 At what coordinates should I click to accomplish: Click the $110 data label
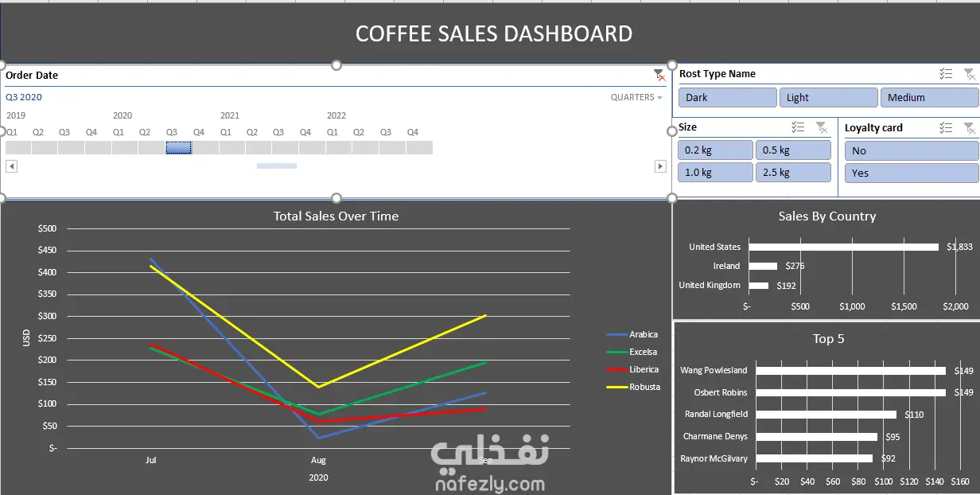pyautogui.click(x=913, y=415)
